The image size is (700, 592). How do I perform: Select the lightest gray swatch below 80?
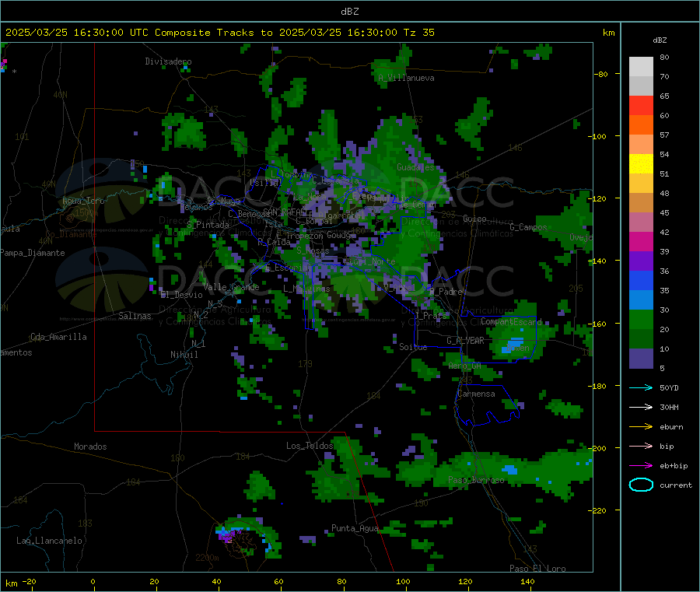(x=641, y=67)
